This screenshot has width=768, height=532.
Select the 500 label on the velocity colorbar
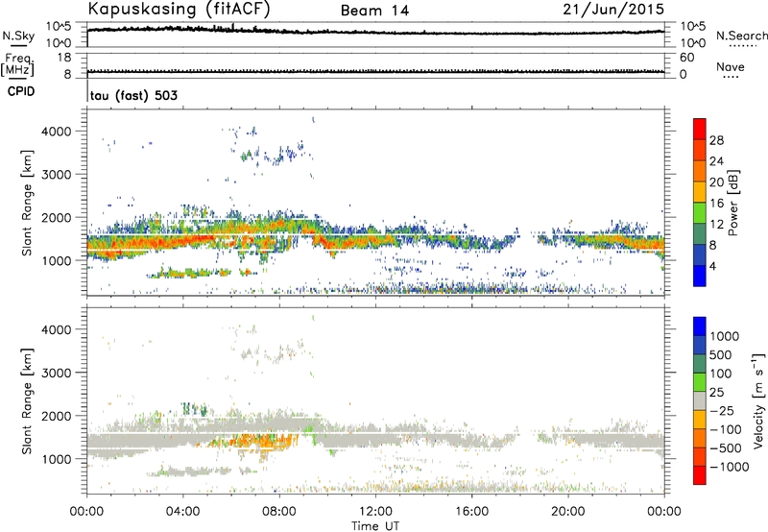tap(723, 355)
